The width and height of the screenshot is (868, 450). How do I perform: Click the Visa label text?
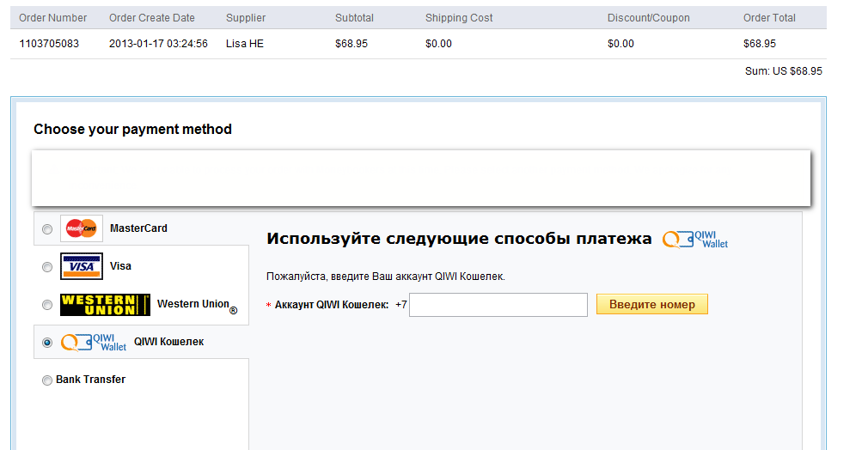pos(120,266)
